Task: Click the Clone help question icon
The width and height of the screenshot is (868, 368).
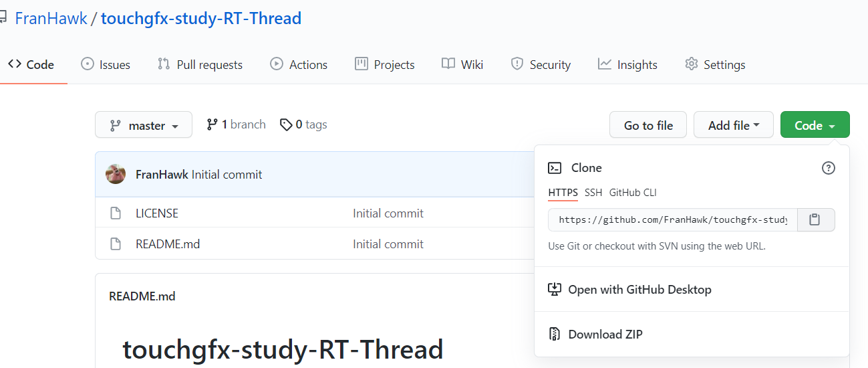Action: pyautogui.click(x=829, y=168)
